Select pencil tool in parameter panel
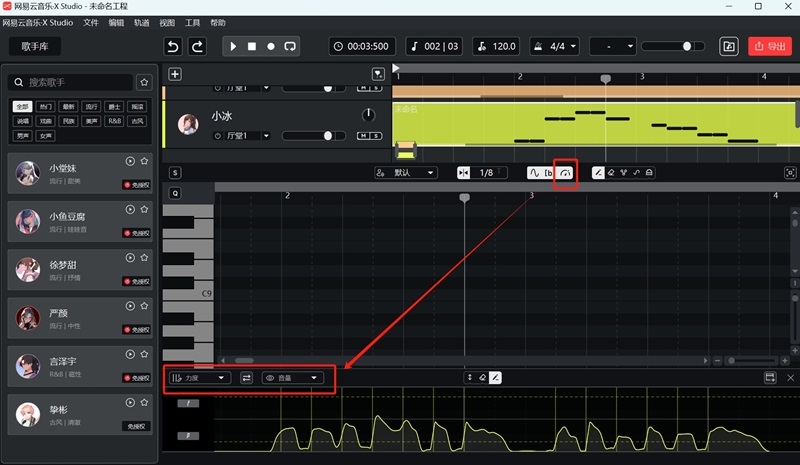Viewport: 800px width, 465px height. click(x=495, y=378)
